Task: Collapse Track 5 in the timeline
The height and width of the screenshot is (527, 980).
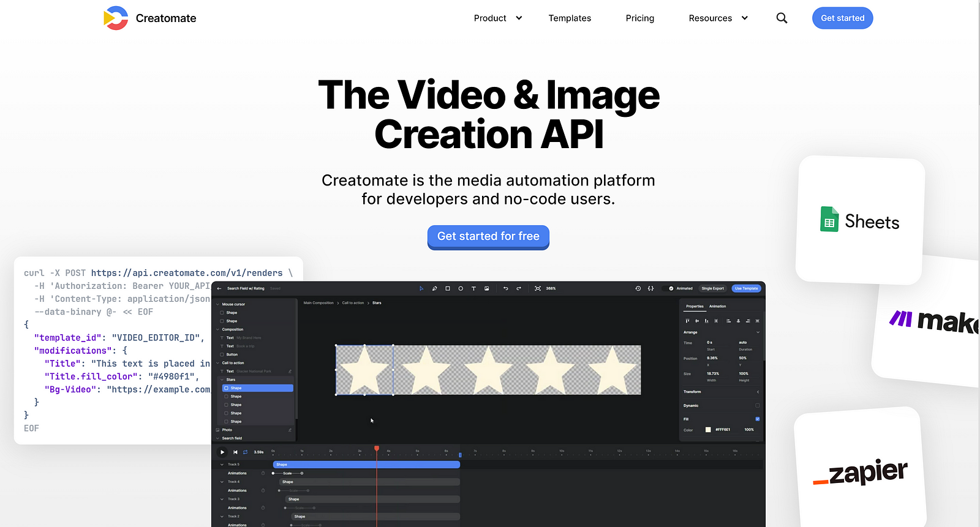Action: (222, 465)
